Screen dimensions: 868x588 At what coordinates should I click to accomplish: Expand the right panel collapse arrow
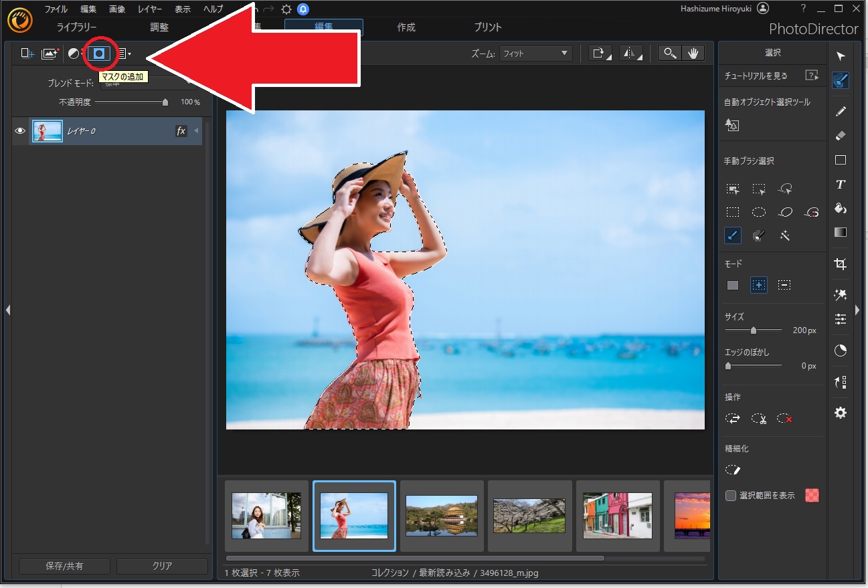(x=858, y=310)
